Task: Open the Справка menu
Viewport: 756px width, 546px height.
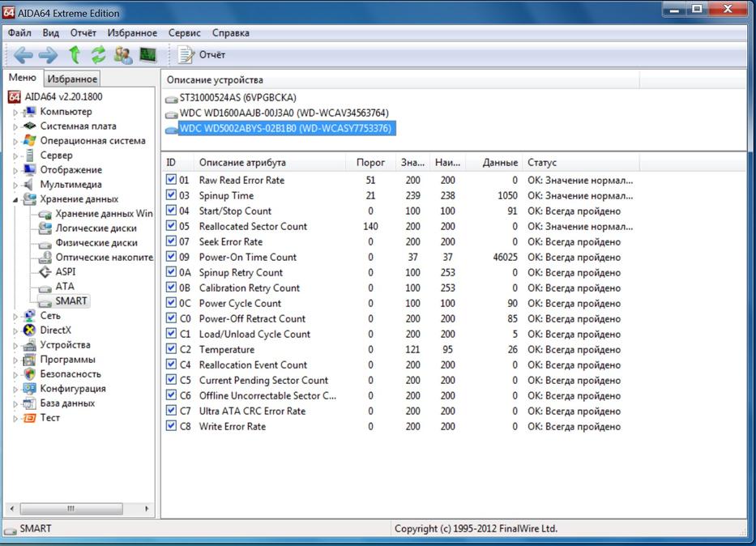Action: (230, 32)
